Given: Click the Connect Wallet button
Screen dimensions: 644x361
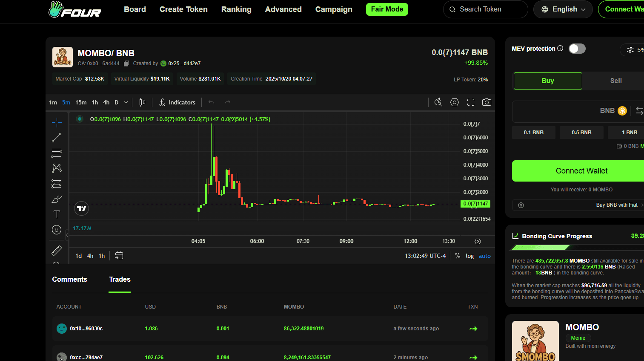Looking at the screenshot, I should click(x=581, y=171).
